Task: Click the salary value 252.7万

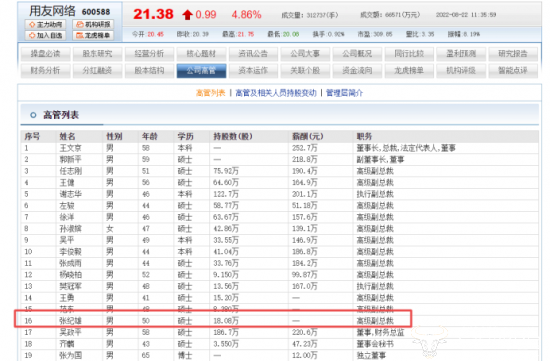Action: pos(305,148)
